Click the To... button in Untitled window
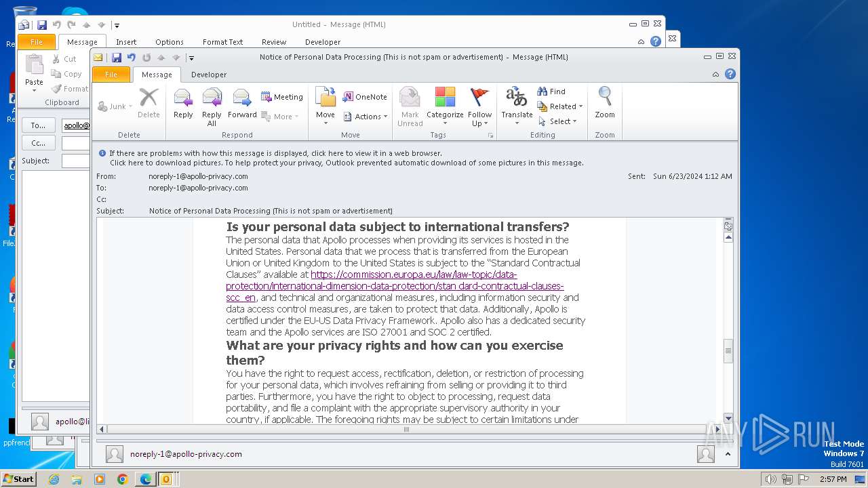868x488 pixels. point(39,125)
